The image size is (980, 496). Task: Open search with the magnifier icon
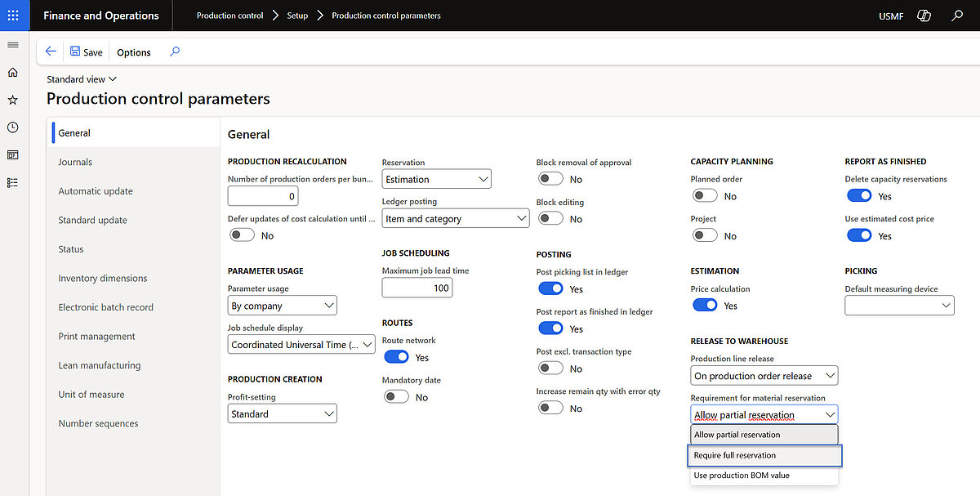[957, 15]
